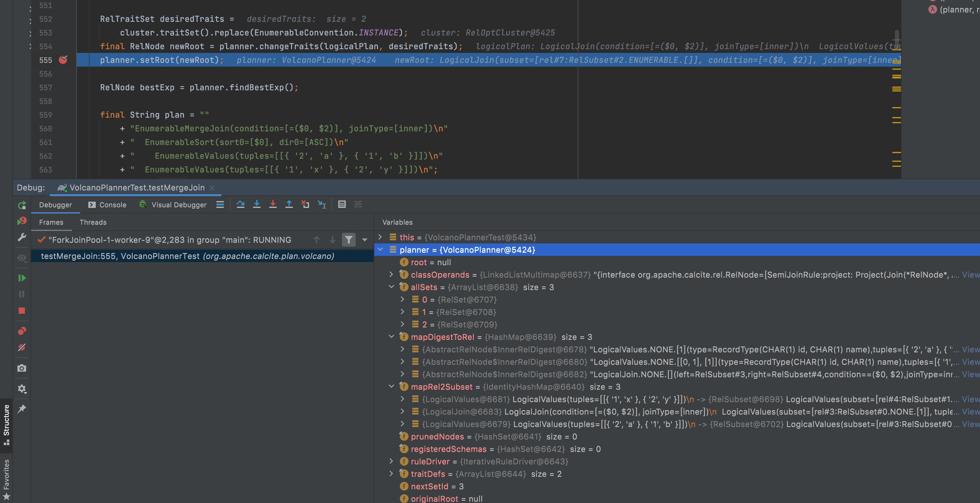
Task: Click the Resume Program green icon
Action: (x=22, y=278)
